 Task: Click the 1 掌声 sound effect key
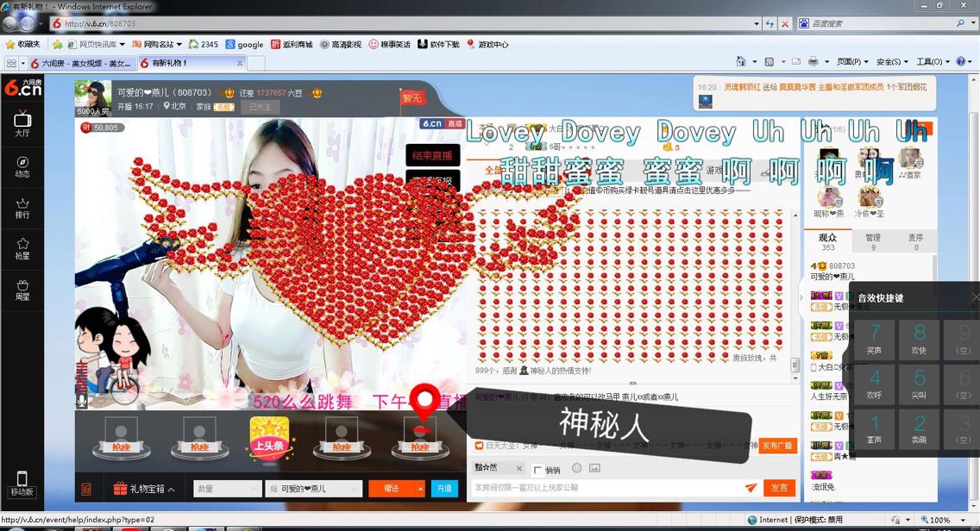pos(875,428)
